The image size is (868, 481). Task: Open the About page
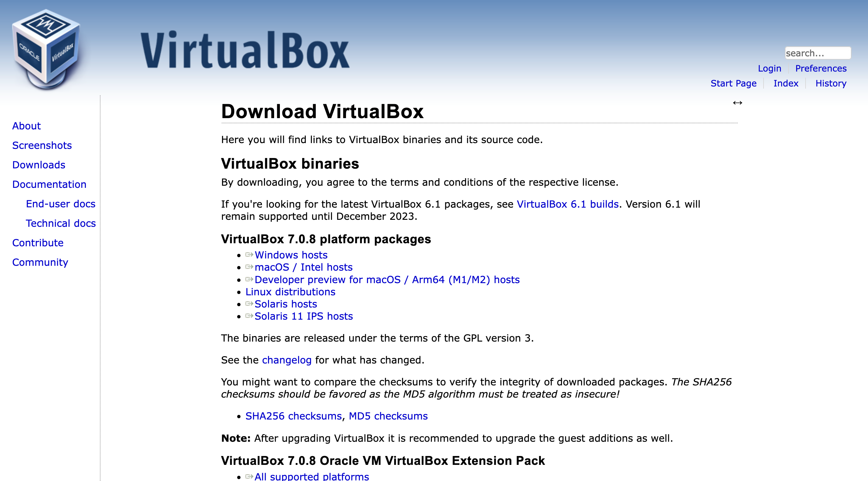tap(27, 126)
